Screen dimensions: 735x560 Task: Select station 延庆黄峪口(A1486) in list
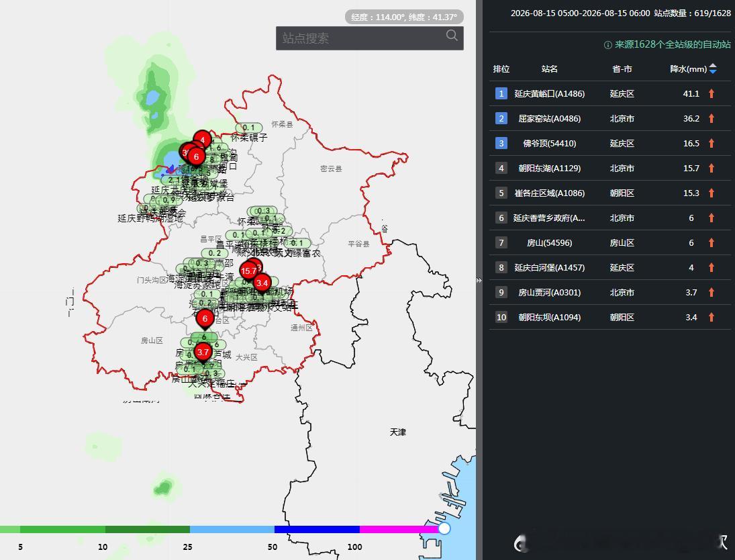[x=549, y=93]
